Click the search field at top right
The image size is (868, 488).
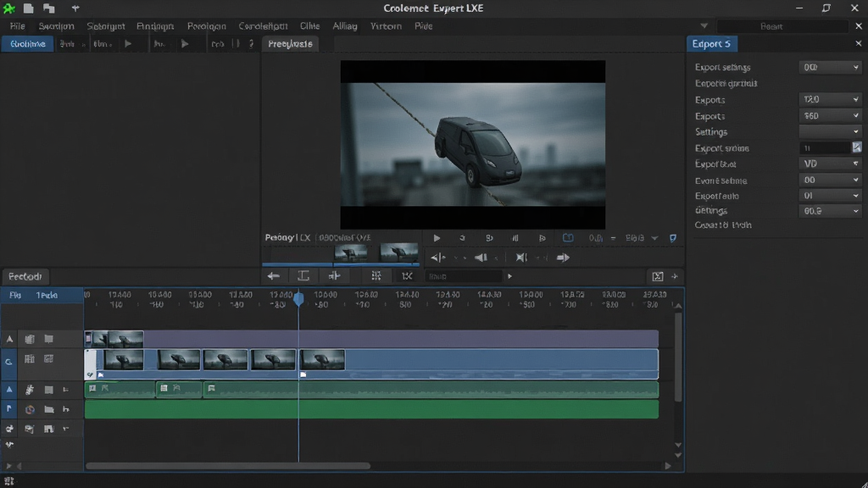782,26
